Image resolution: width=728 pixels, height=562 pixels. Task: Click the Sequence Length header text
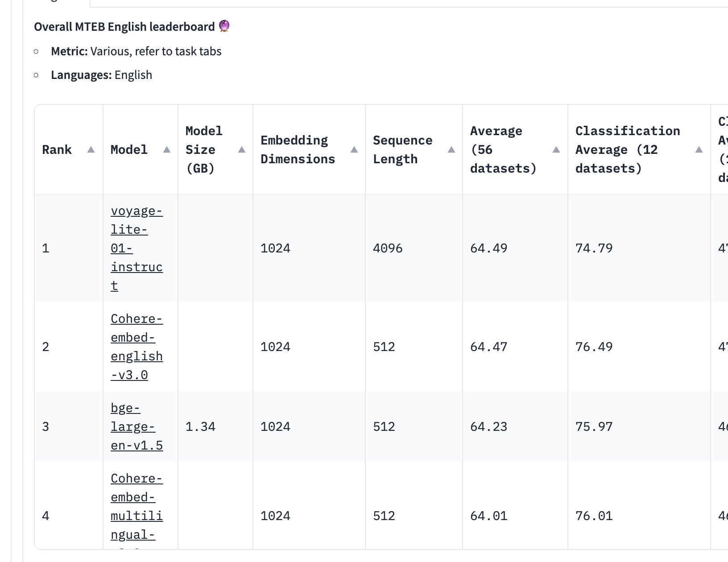402,150
